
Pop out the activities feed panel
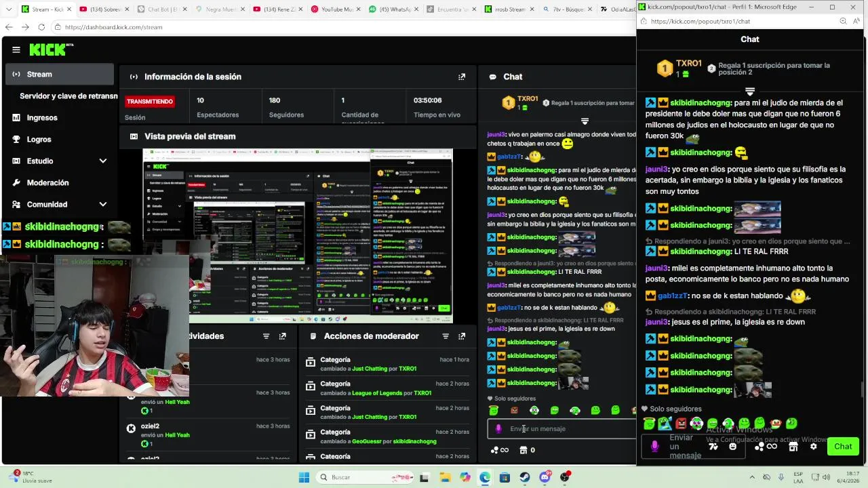click(283, 336)
